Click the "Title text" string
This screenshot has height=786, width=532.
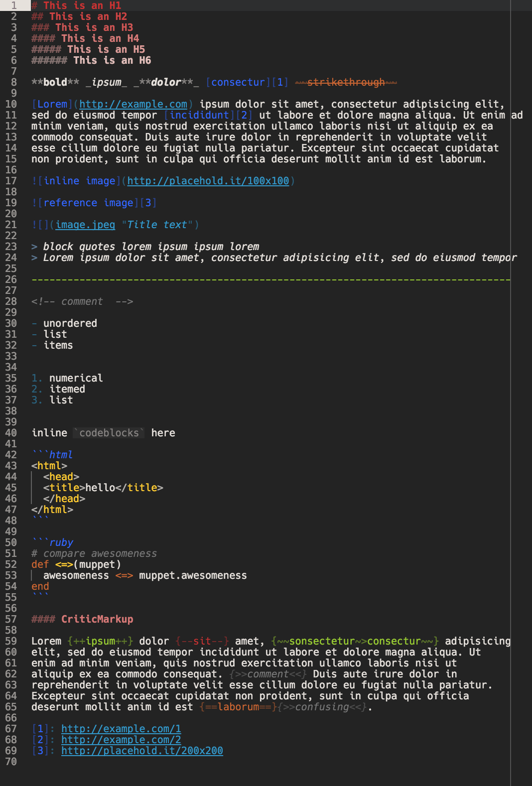pos(157,225)
